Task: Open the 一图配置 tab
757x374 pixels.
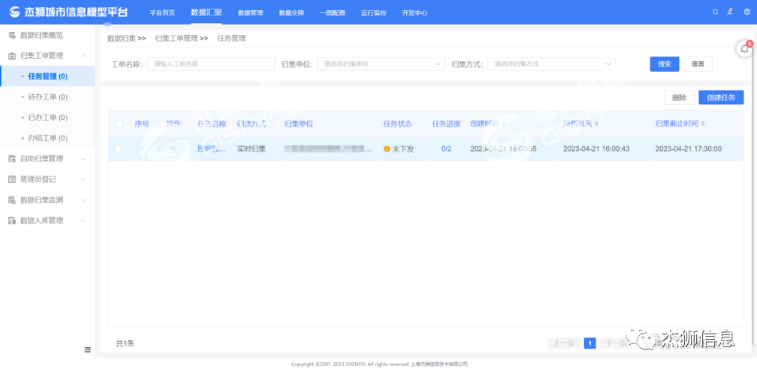Action: coord(333,13)
